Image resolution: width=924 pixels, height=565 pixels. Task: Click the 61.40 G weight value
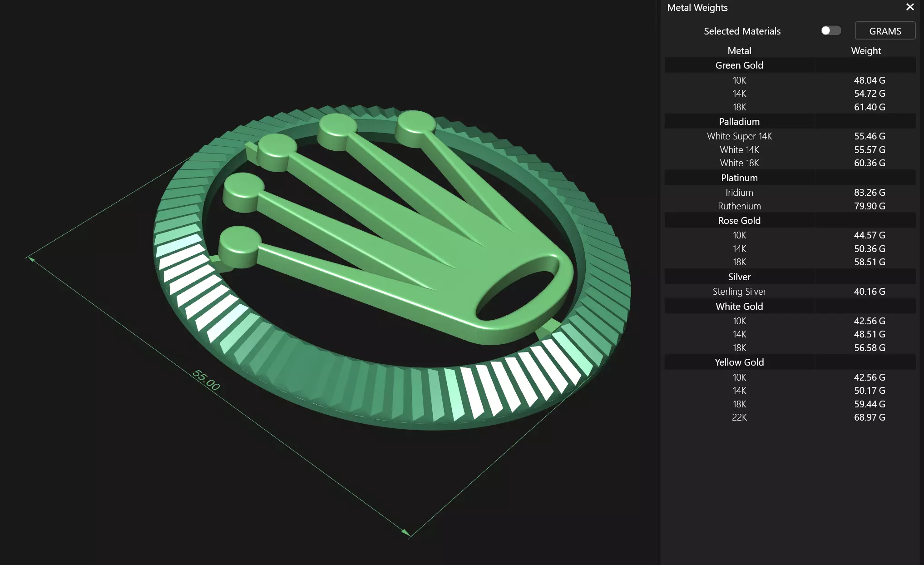[870, 107]
